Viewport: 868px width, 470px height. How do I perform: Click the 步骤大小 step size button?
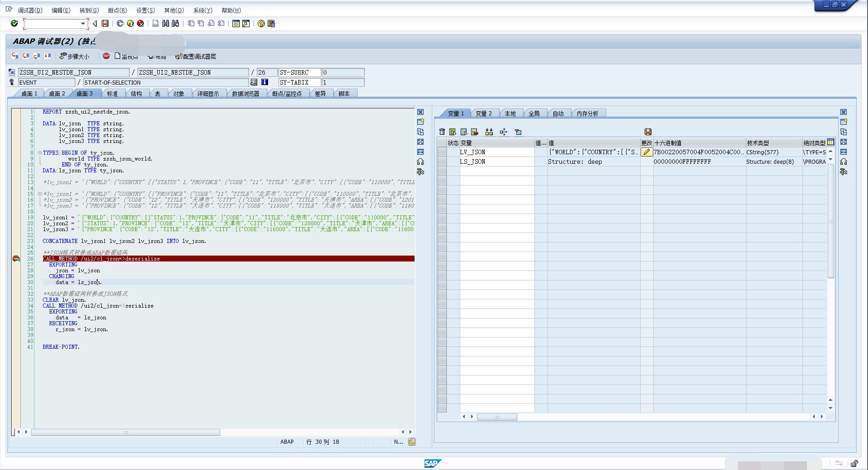pos(75,57)
